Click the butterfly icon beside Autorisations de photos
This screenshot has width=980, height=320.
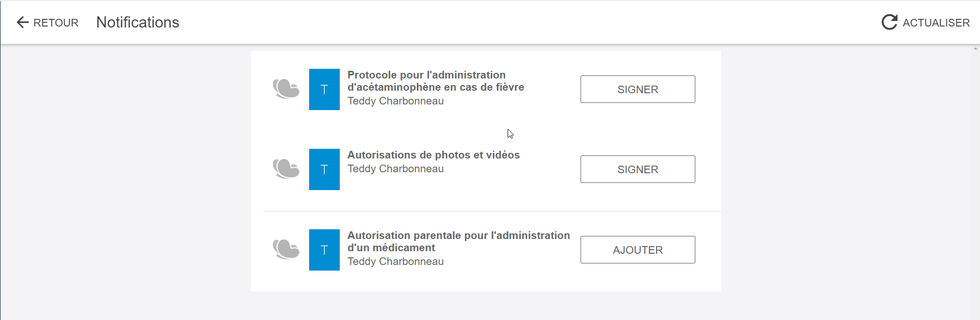286,169
